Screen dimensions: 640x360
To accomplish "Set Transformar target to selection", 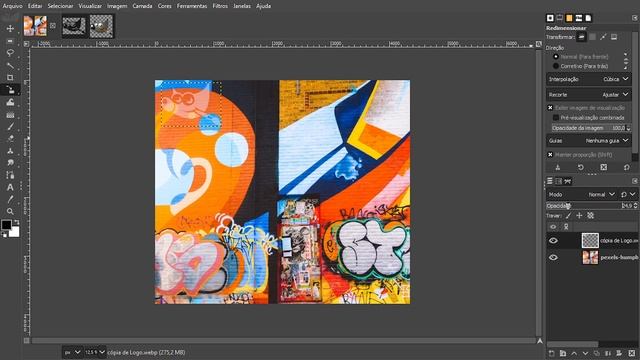I will point(592,37).
